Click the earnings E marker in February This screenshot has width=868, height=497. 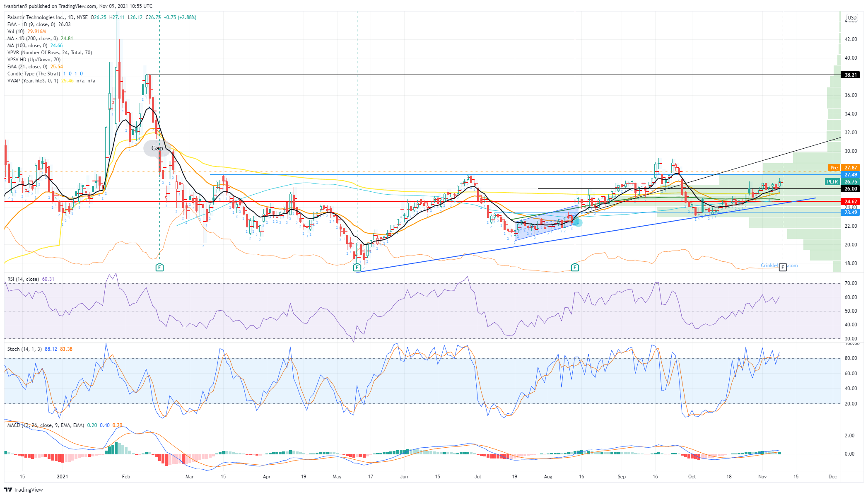[159, 268]
